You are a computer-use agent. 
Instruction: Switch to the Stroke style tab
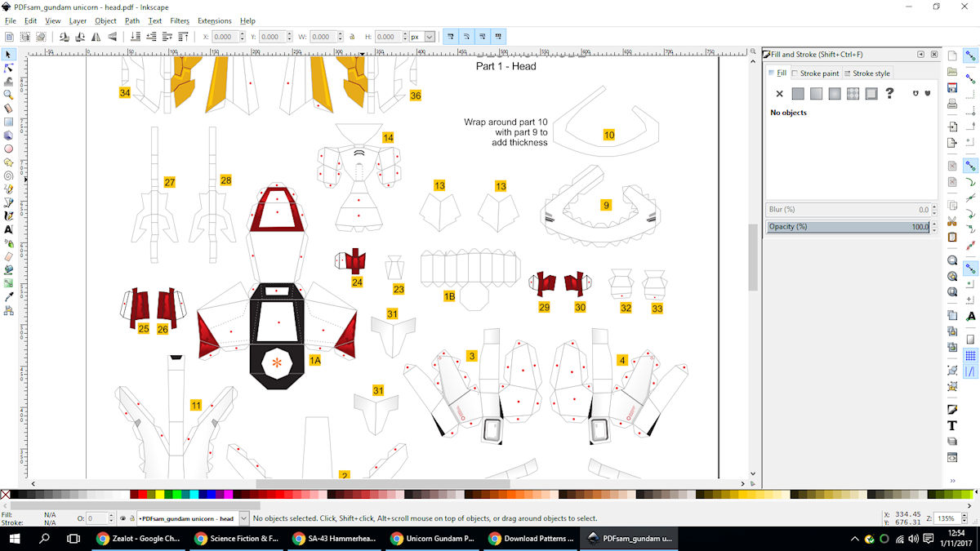(x=867, y=73)
